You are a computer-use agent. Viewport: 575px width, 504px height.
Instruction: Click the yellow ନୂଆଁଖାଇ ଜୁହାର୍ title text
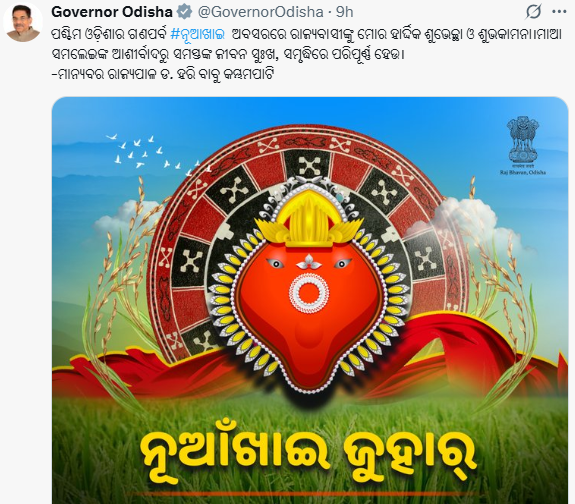coord(308,457)
